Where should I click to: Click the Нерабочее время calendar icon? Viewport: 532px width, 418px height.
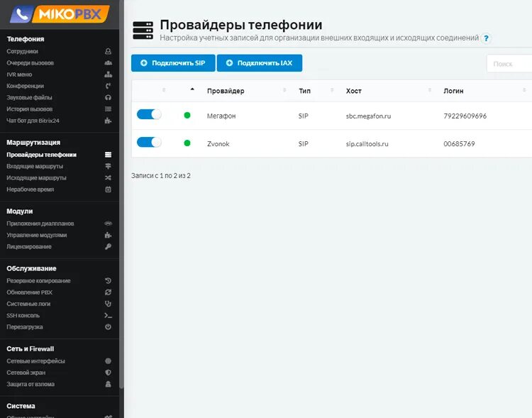tap(108, 189)
